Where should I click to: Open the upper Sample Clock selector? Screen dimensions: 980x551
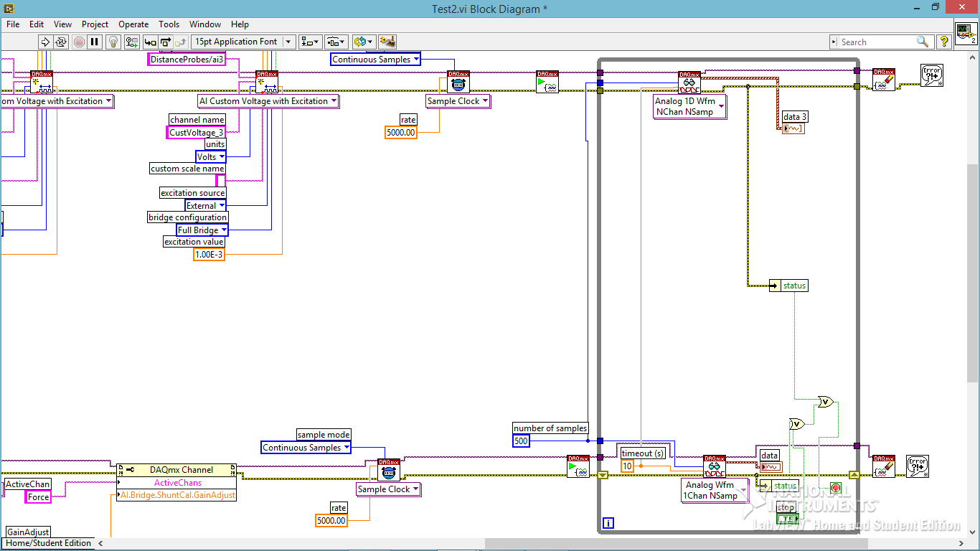click(x=458, y=101)
